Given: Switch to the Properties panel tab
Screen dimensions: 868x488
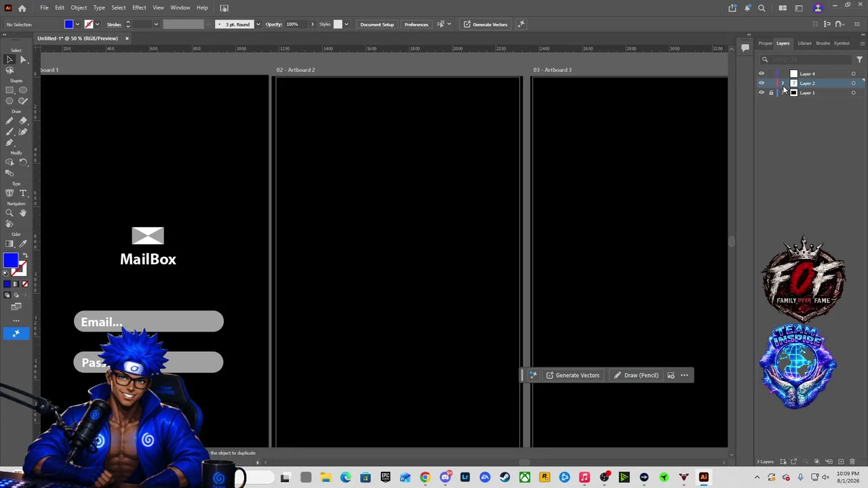Looking at the screenshot, I should pos(766,43).
